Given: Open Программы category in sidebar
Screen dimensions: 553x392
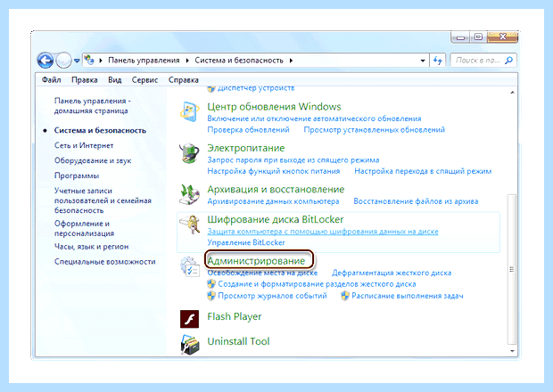Looking at the screenshot, I should point(77,176).
